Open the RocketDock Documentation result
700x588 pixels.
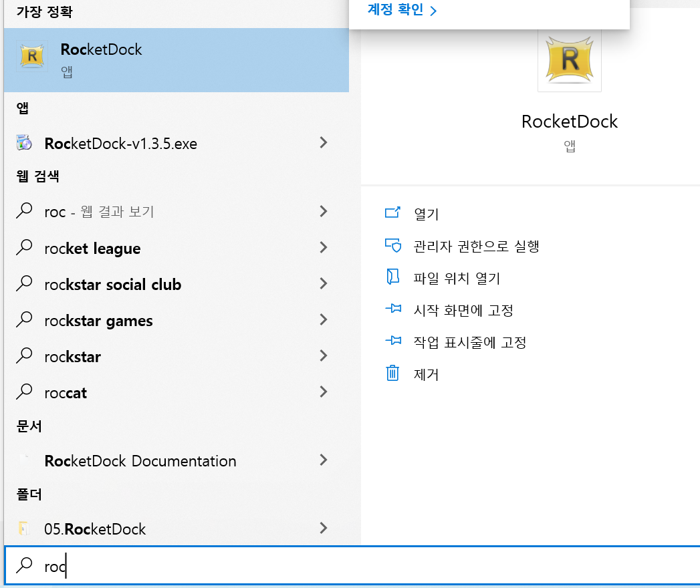click(x=177, y=460)
